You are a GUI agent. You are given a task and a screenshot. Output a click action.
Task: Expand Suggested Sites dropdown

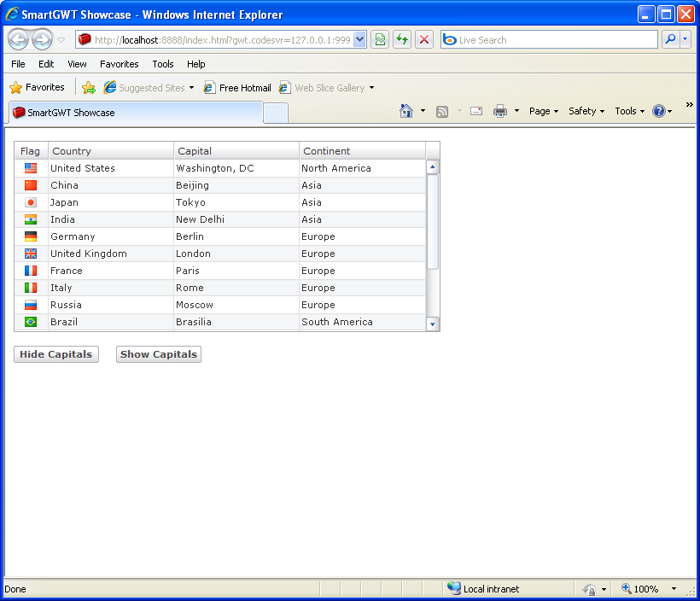click(191, 88)
